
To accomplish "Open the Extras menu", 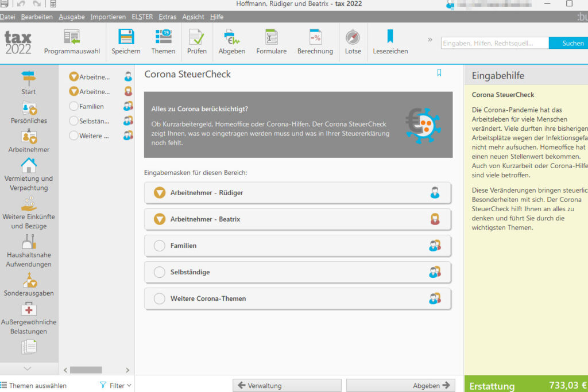I will click(167, 17).
